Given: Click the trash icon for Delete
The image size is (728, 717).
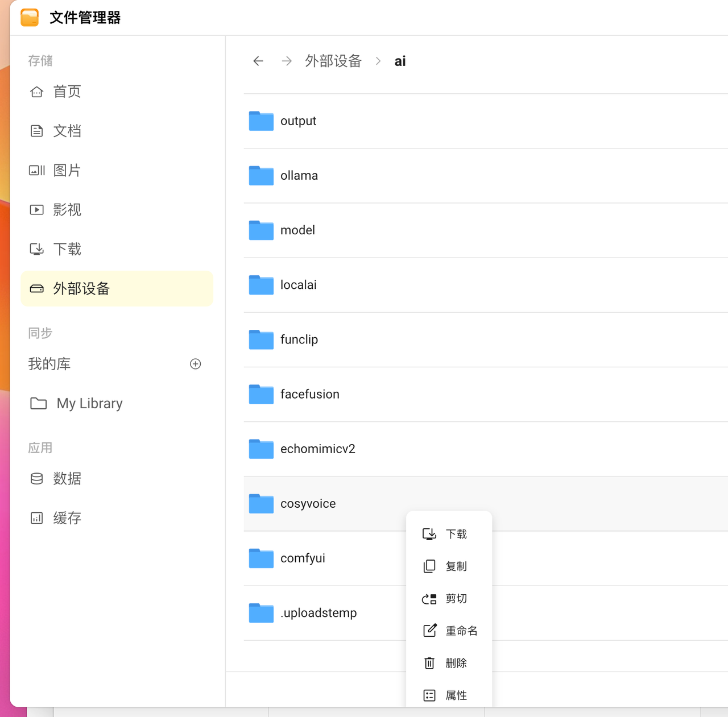Looking at the screenshot, I should 429,663.
